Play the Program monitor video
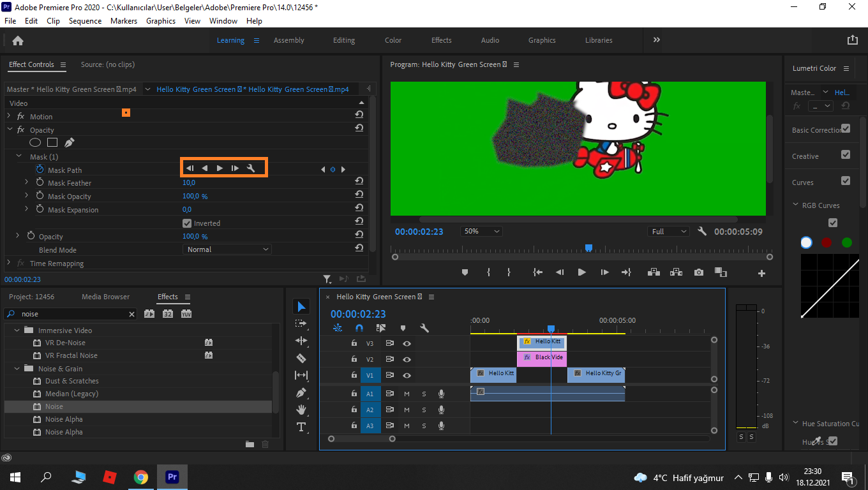The image size is (868, 490). 581,272
